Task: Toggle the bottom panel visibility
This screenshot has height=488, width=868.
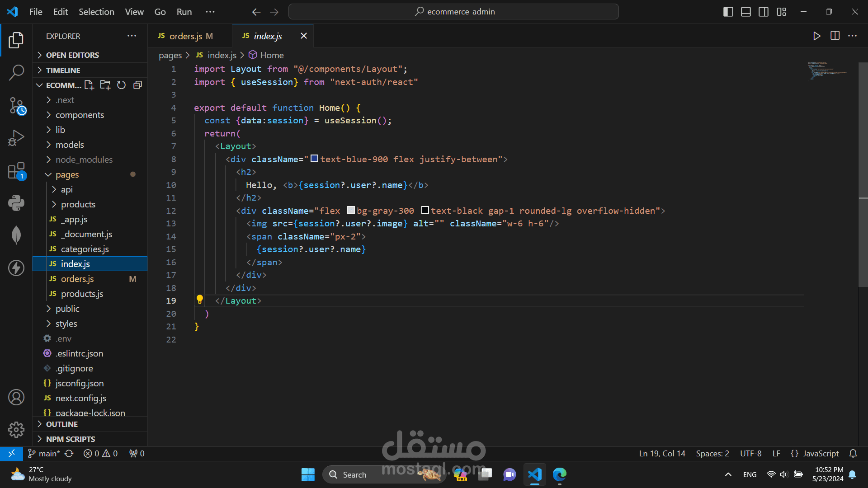Action: [x=746, y=12]
